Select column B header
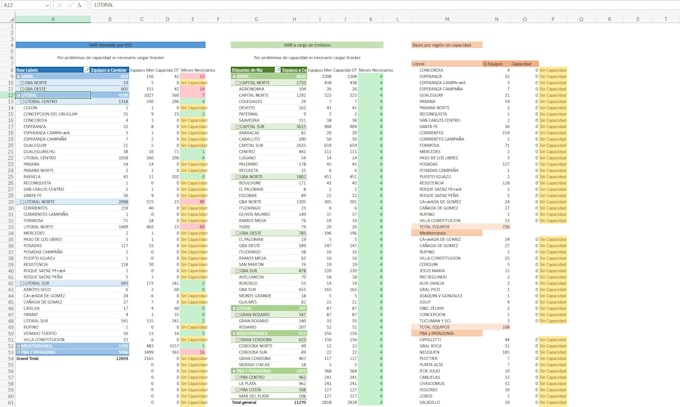 pos(110,19)
